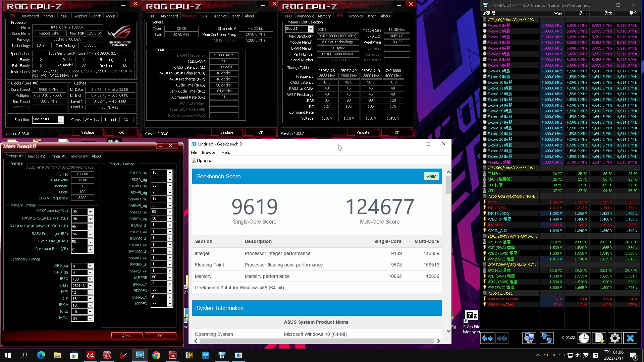The width and height of the screenshot is (644, 362).
Task: Open tRFC dropdown arrow
Action: point(90,279)
